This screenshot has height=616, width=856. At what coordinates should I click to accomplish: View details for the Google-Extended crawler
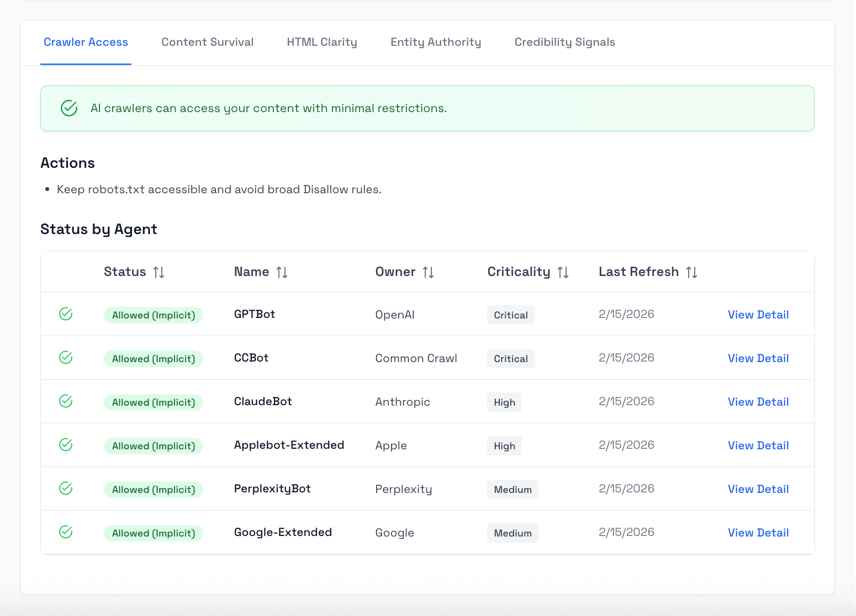point(758,533)
